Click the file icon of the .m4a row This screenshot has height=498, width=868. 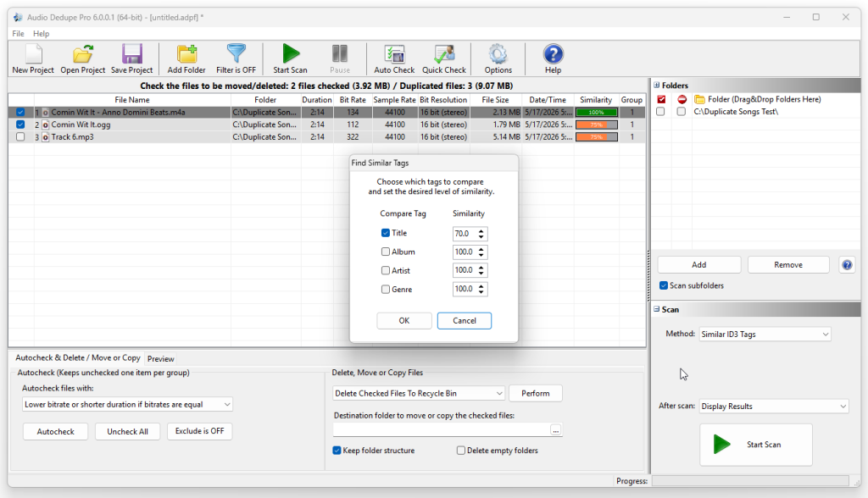pos(46,113)
